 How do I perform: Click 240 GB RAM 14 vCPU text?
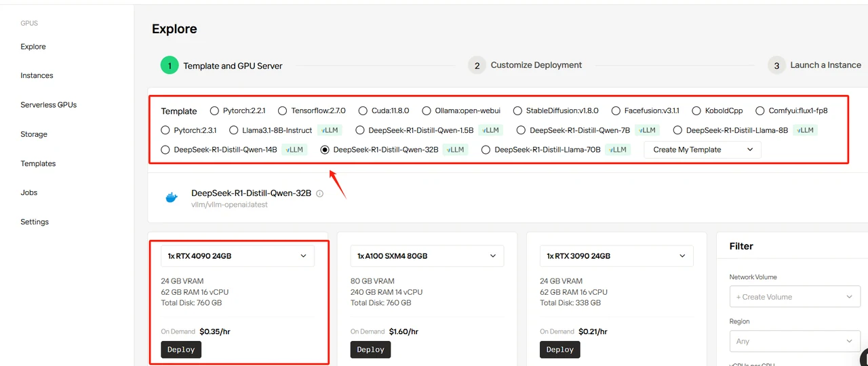point(387,292)
